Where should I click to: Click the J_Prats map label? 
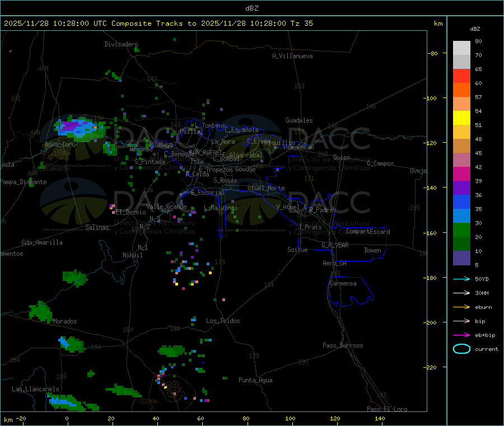[x=310, y=227]
